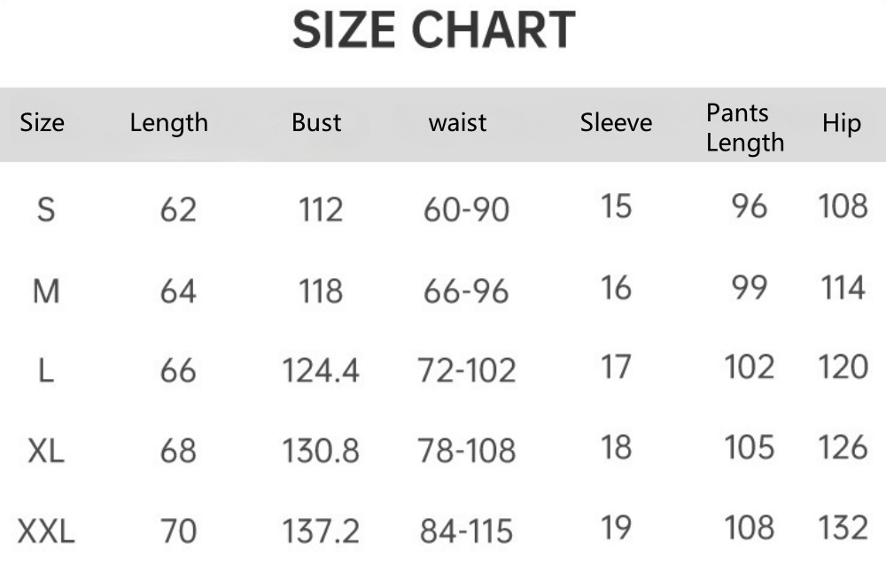Click the Bust column header
Image resolution: width=886 pixels, height=588 pixels.
tap(316, 122)
